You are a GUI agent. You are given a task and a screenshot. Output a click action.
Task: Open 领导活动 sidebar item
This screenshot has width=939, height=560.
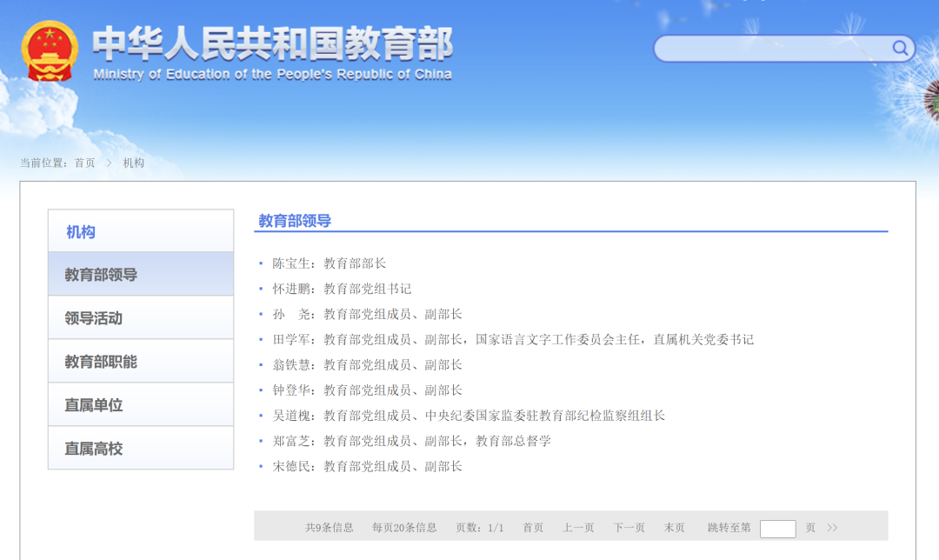tap(141, 317)
